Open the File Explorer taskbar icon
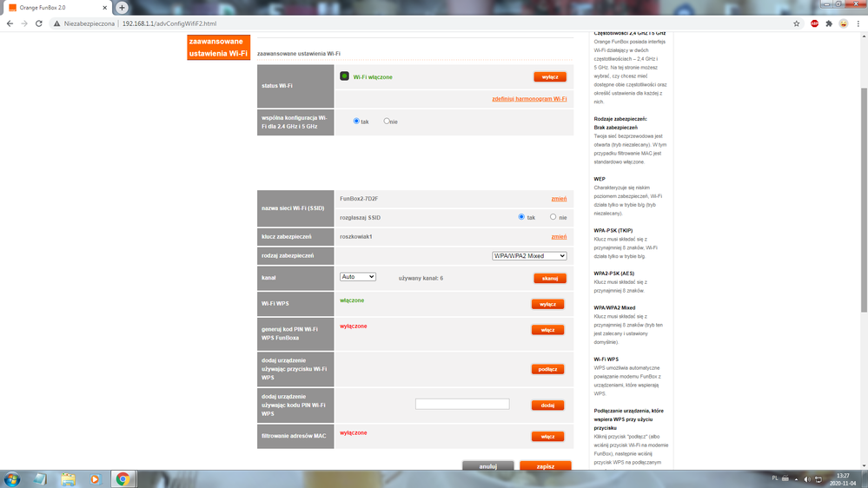Viewport: 868px width, 488px height. click(68, 479)
